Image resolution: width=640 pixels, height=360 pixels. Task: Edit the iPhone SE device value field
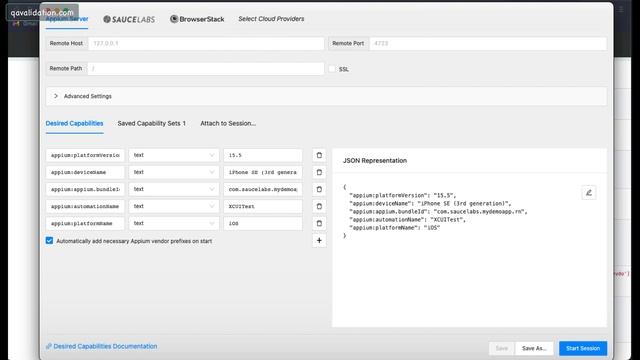point(263,172)
